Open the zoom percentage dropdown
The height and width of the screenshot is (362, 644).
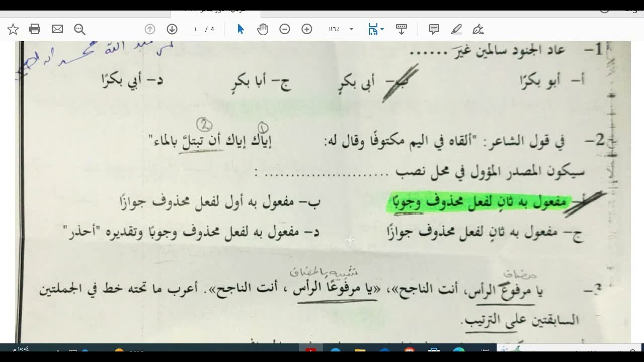pos(351,29)
